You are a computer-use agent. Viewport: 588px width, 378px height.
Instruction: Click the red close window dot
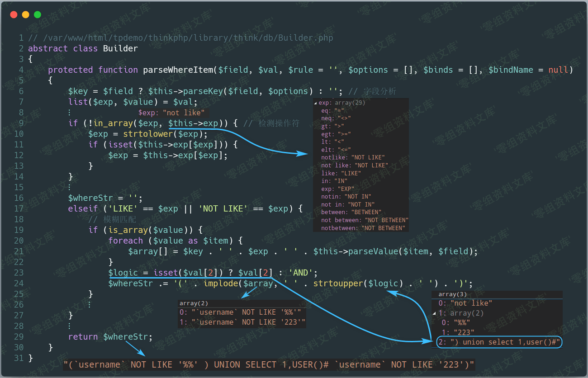(14, 15)
